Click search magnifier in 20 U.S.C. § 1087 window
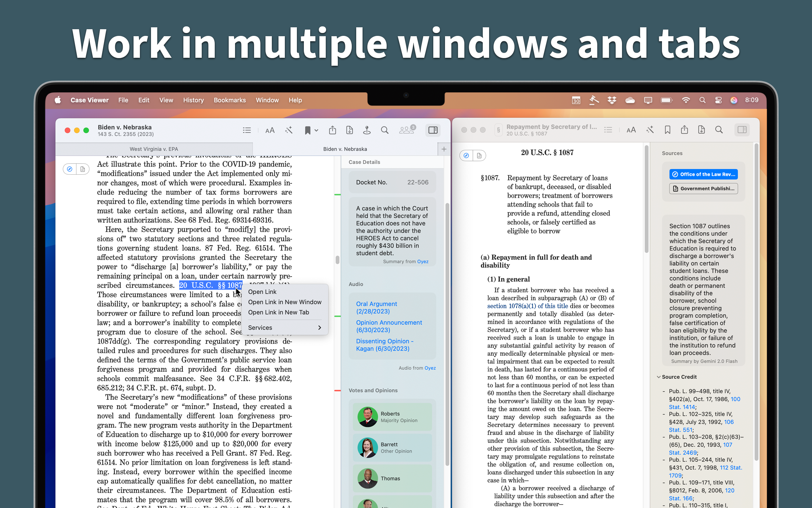The height and width of the screenshot is (508, 812). (719, 130)
